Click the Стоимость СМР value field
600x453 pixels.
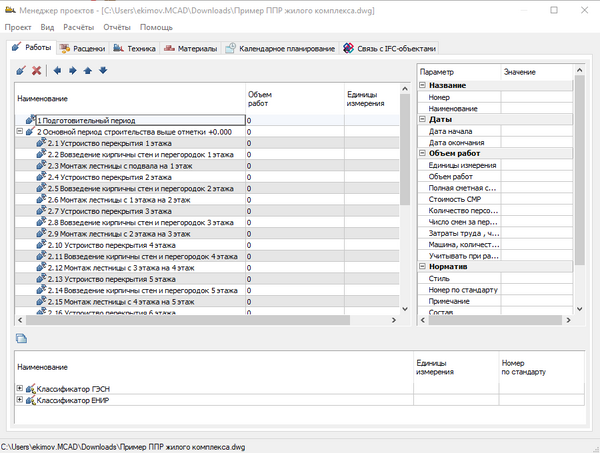(x=536, y=199)
